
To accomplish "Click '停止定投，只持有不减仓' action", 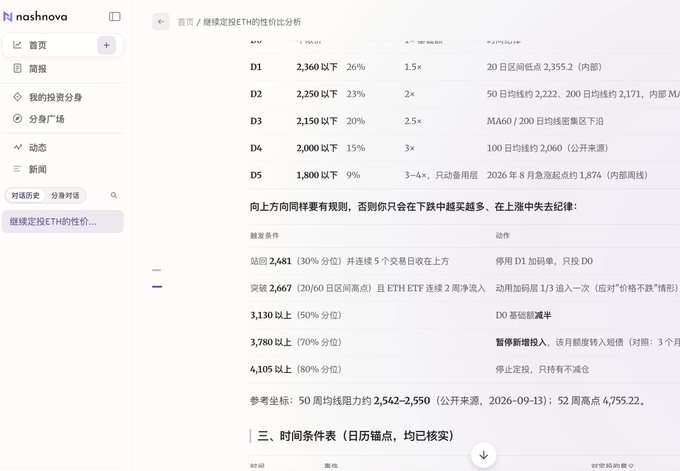I will (x=542, y=370).
